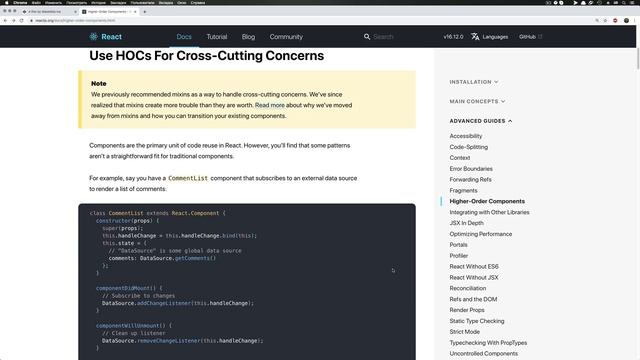Image resolution: width=640 pixels, height=360 pixels.
Task: Click the CommentList inline code text
Action: [x=188, y=178]
